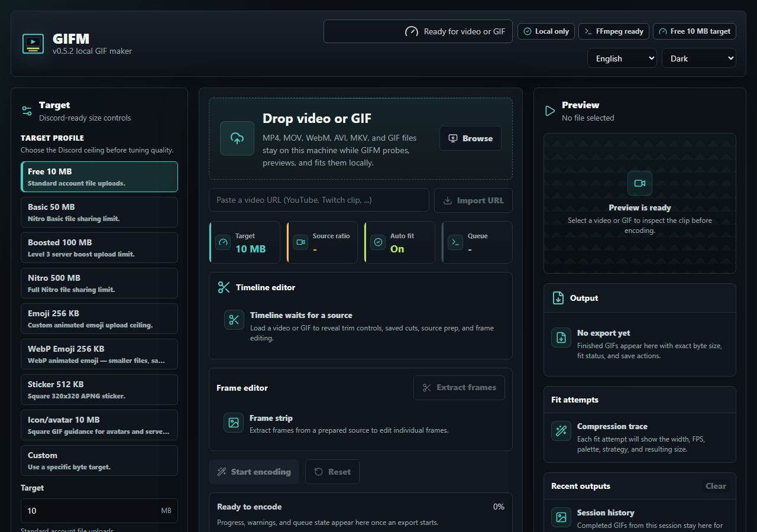The width and height of the screenshot is (757, 532).
Task: Click the Preview play triangle icon
Action: point(550,111)
